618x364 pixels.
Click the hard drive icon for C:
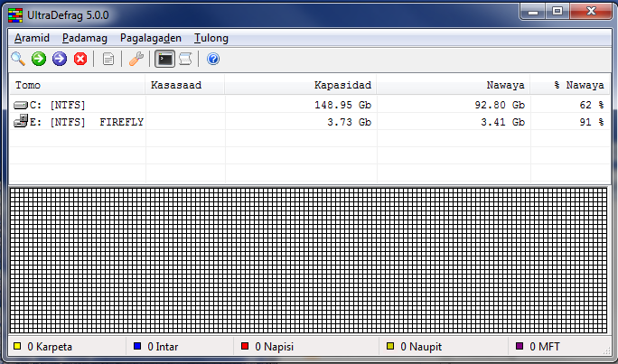pyautogui.click(x=21, y=105)
